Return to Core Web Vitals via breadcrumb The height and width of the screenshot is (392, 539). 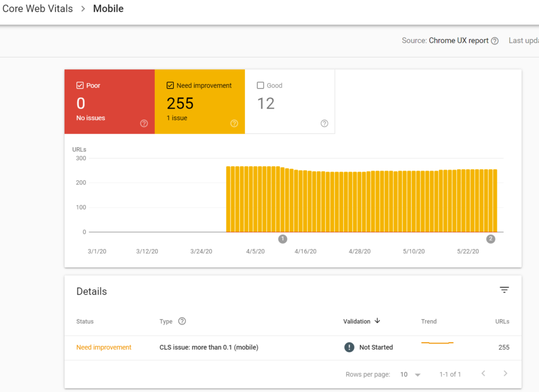click(37, 9)
